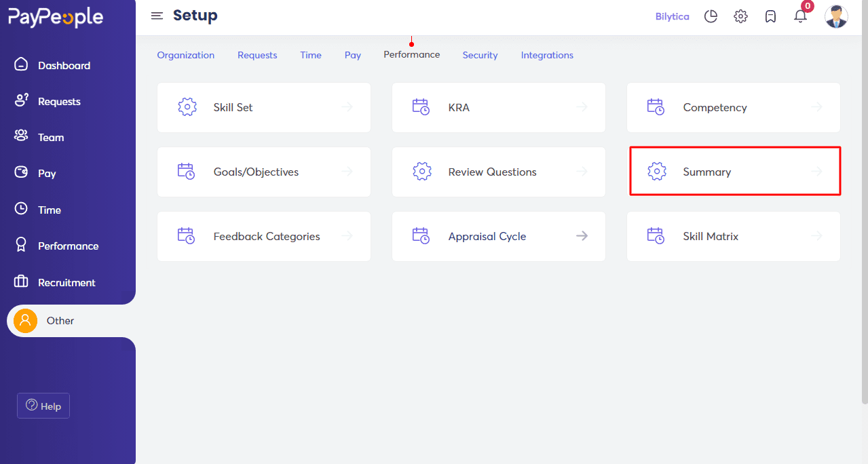Click arrow on the Appraisal Cycle card
Image resolution: width=868 pixels, height=464 pixels.
point(582,236)
